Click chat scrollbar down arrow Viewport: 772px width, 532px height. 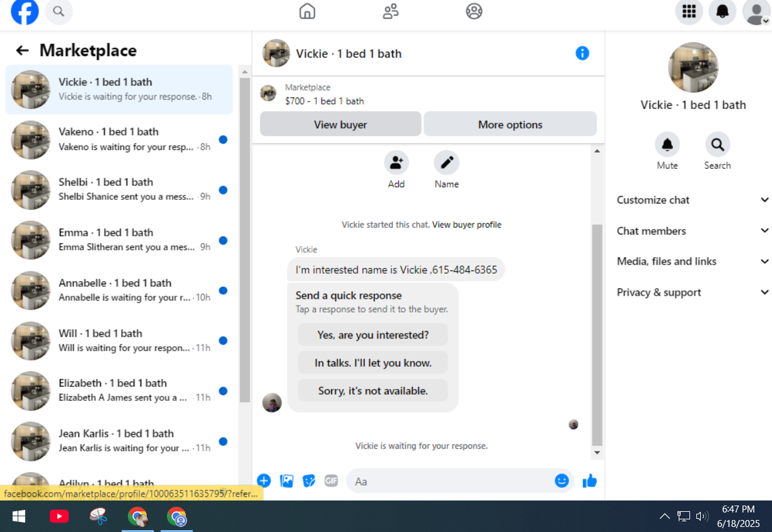pyautogui.click(x=597, y=453)
